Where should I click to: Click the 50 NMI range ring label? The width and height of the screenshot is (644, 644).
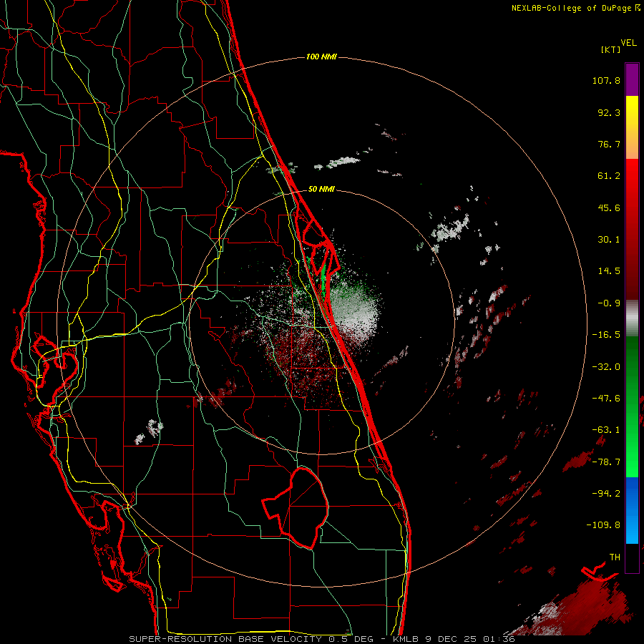tap(321, 189)
